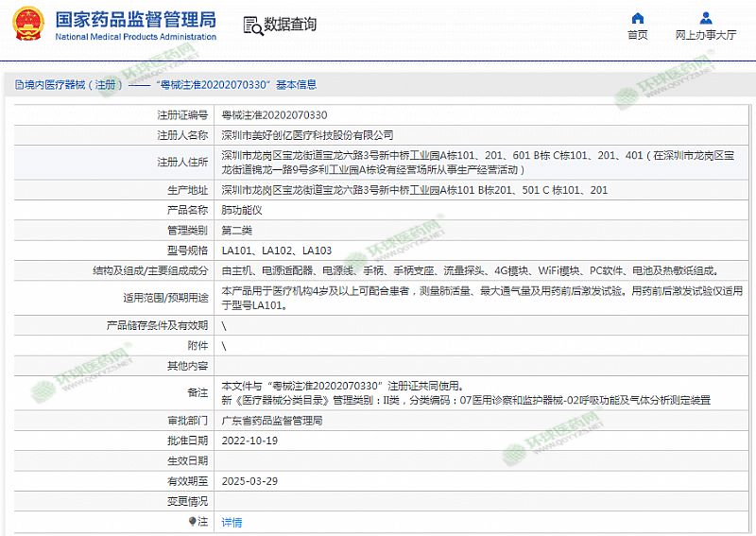Image resolution: width=756 pixels, height=536 pixels.
Task: Click the registrant name 深圳市美好创亿医疗科技股份有限公司
Action: (x=307, y=135)
